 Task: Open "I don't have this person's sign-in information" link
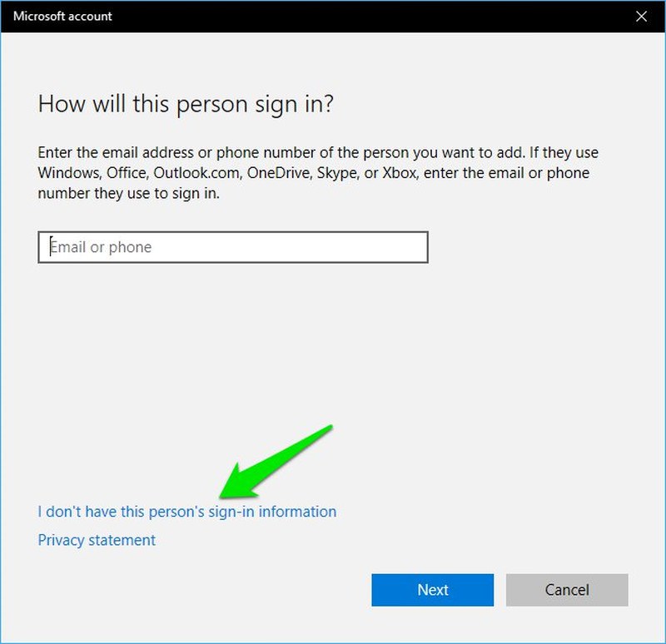pos(186,512)
